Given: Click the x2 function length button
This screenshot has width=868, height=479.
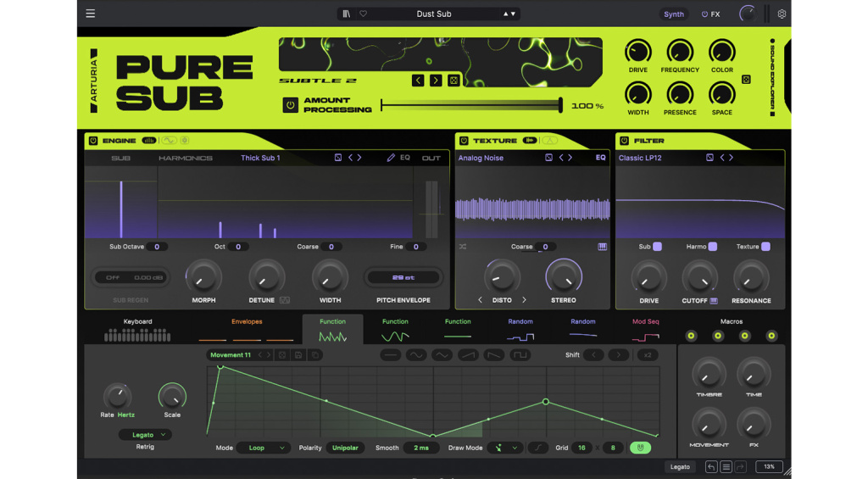Looking at the screenshot, I should [x=647, y=355].
